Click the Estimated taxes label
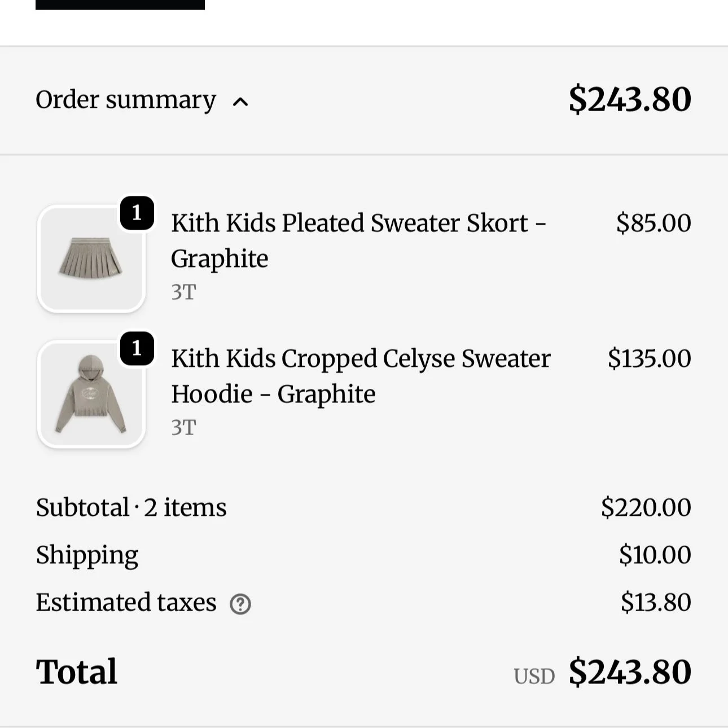This screenshot has width=728, height=728. (x=126, y=602)
